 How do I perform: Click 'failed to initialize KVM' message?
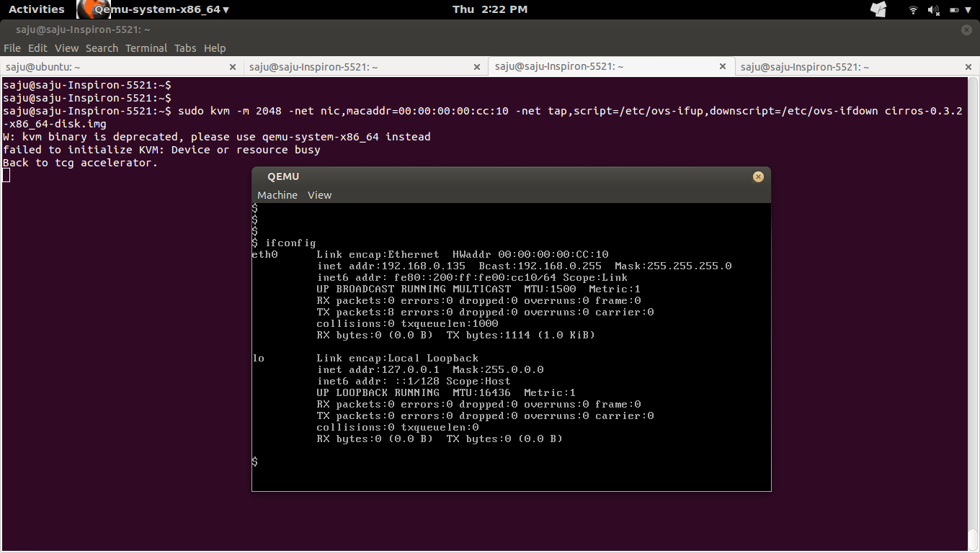pos(161,150)
